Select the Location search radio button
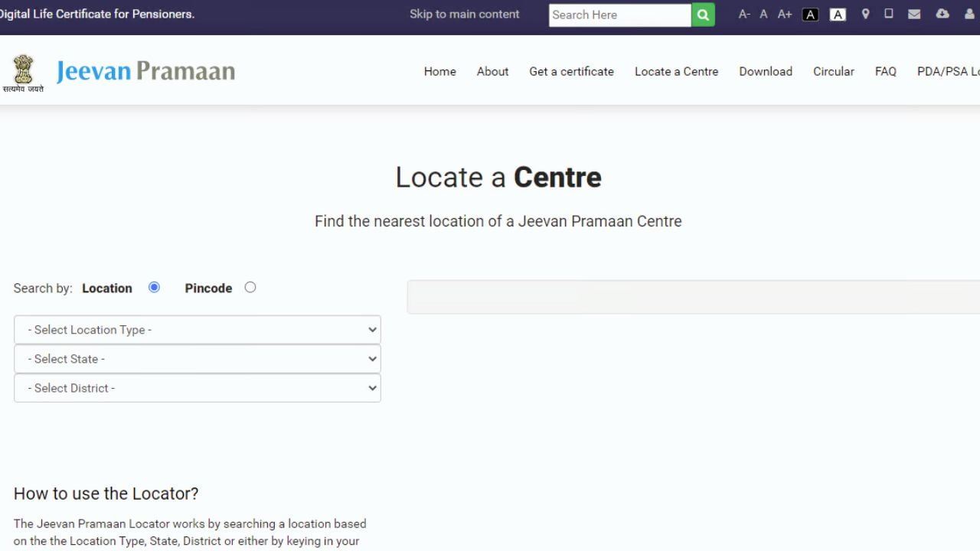Image resolution: width=980 pixels, height=551 pixels. point(154,287)
